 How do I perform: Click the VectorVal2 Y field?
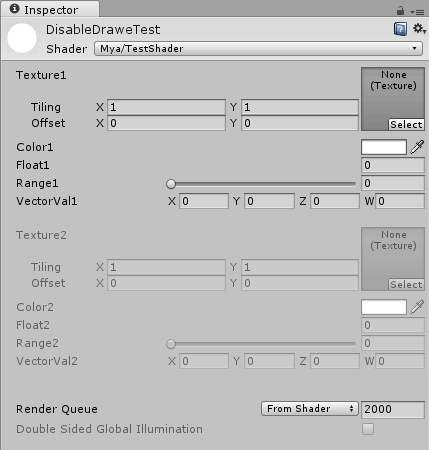point(269,361)
